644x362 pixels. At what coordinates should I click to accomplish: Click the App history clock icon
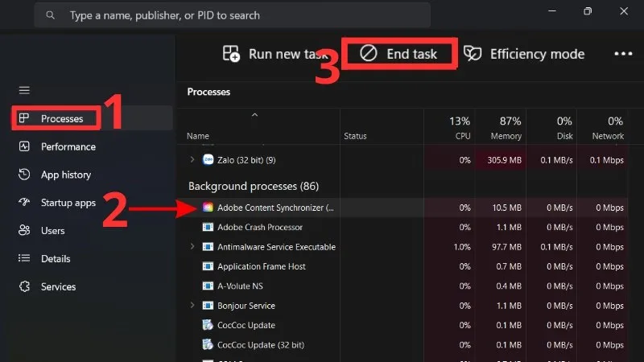tap(24, 175)
